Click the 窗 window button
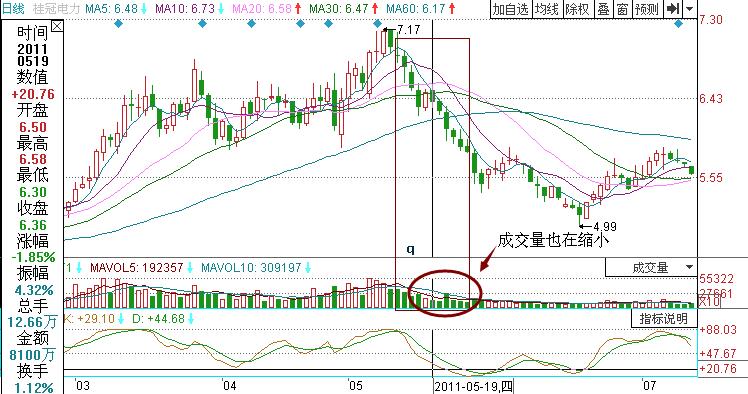 [622, 9]
